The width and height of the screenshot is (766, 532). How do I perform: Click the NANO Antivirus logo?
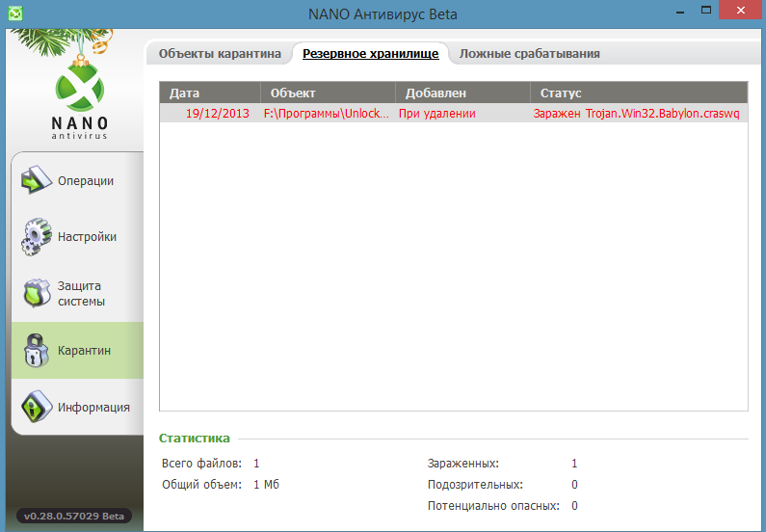(x=80, y=93)
